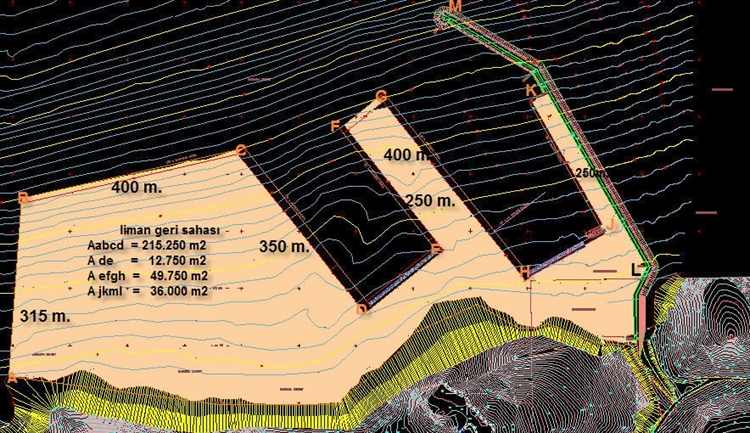Click the point labeled G
Viewport: 750px width, 433px height.
[x=381, y=97]
